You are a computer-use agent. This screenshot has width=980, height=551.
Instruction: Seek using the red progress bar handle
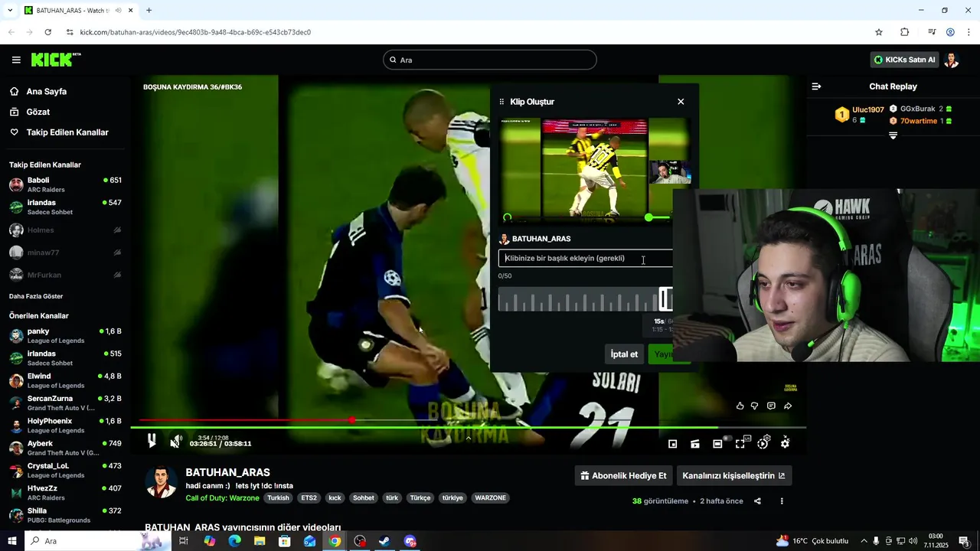(351, 420)
